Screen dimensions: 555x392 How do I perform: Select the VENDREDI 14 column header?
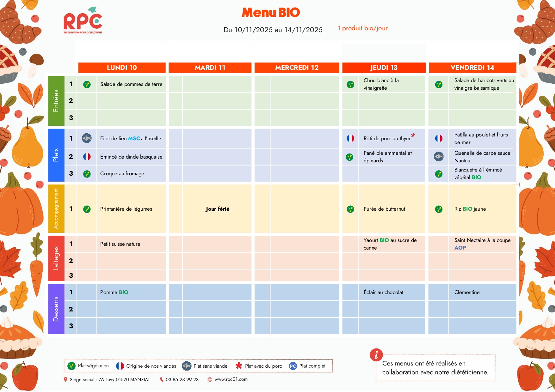(x=472, y=68)
